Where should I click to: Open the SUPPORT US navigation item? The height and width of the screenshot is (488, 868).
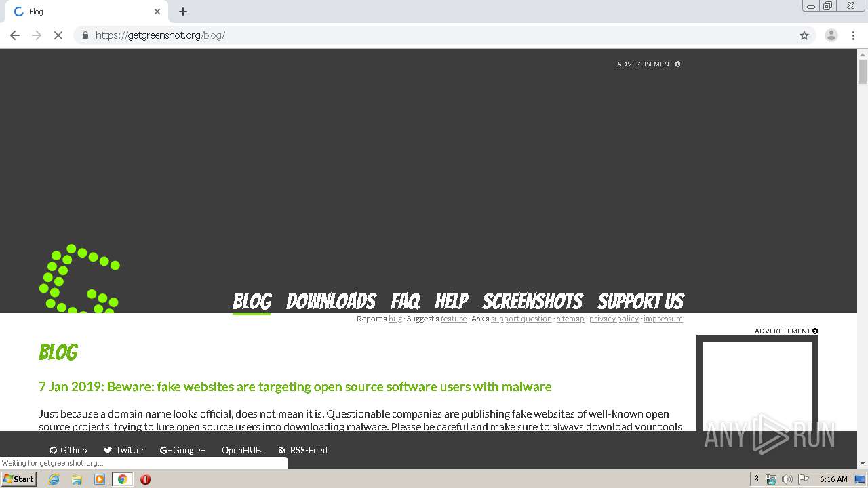coord(641,302)
